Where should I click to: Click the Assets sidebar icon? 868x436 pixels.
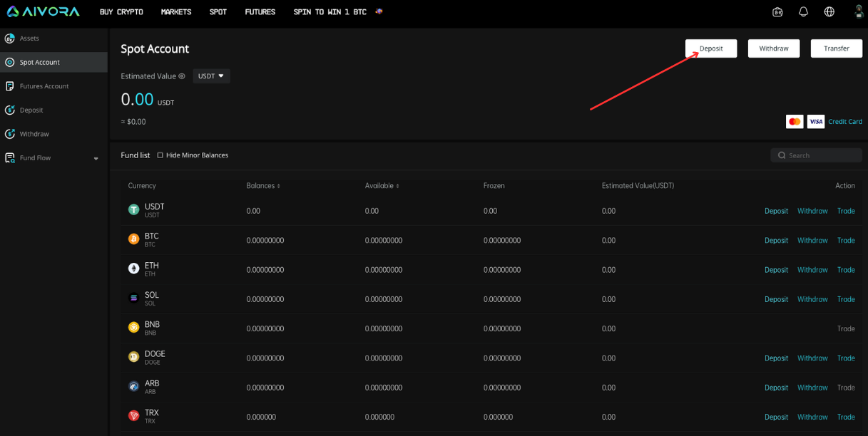coord(9,38)
